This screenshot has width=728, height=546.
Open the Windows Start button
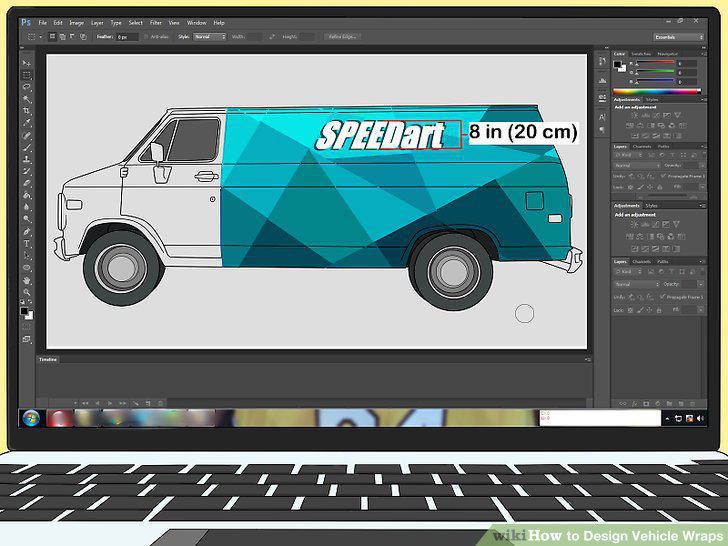tap(31, 418)
